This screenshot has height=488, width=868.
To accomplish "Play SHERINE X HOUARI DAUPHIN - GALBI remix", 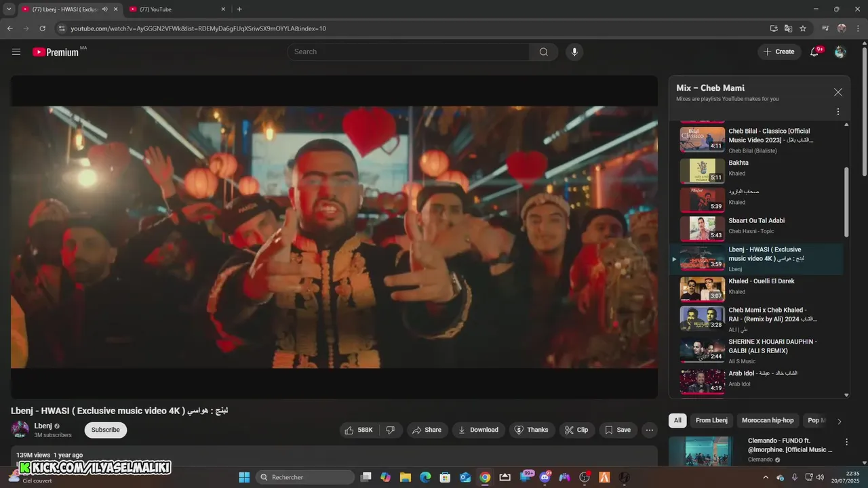I will pos(756,350).
